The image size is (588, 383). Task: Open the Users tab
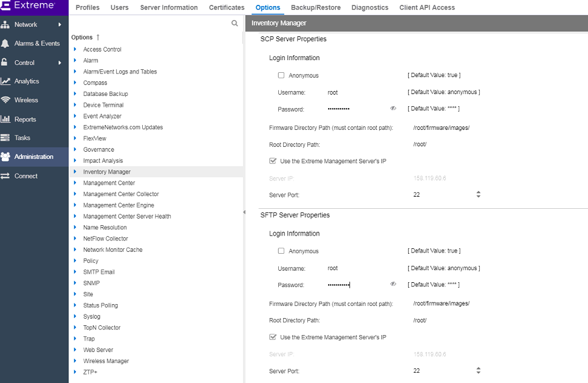point(119,7)
